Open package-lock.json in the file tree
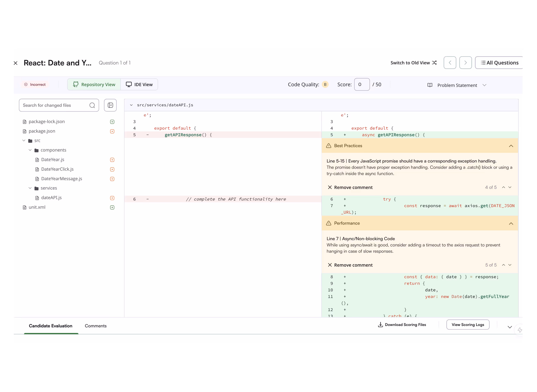This screenshot has height=392, width=537. 46,122
